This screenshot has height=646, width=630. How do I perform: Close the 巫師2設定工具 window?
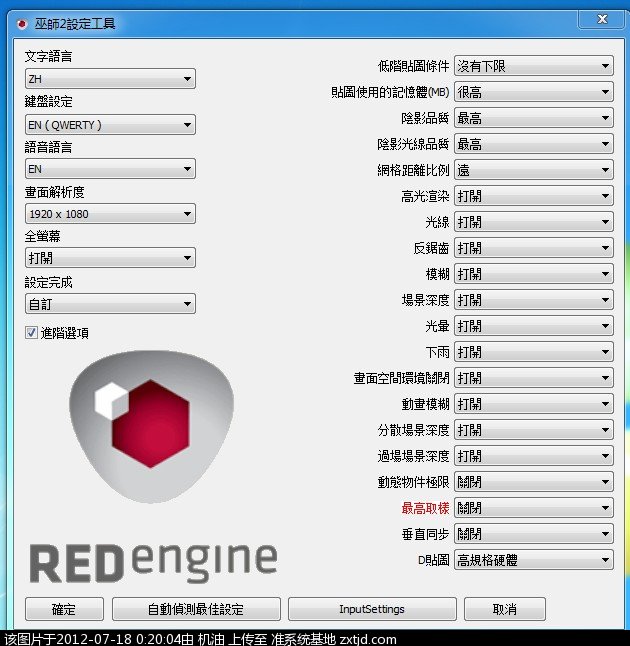[602, 19]
